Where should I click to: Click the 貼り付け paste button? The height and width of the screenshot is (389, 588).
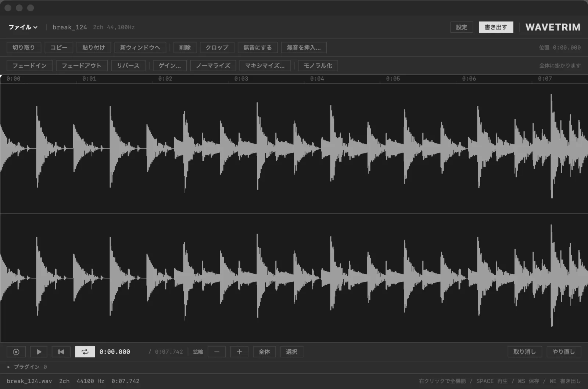pyautogui.click(x=94, y=47)
